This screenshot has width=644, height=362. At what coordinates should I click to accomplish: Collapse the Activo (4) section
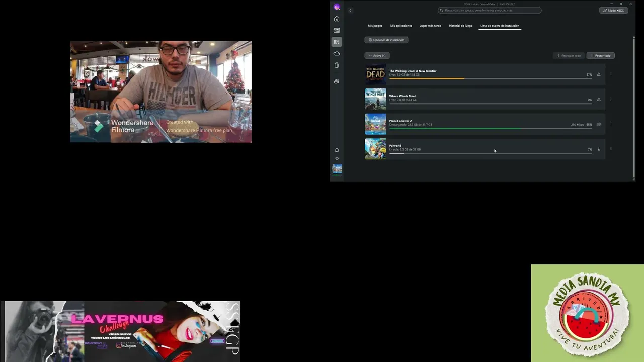point(377,56)
